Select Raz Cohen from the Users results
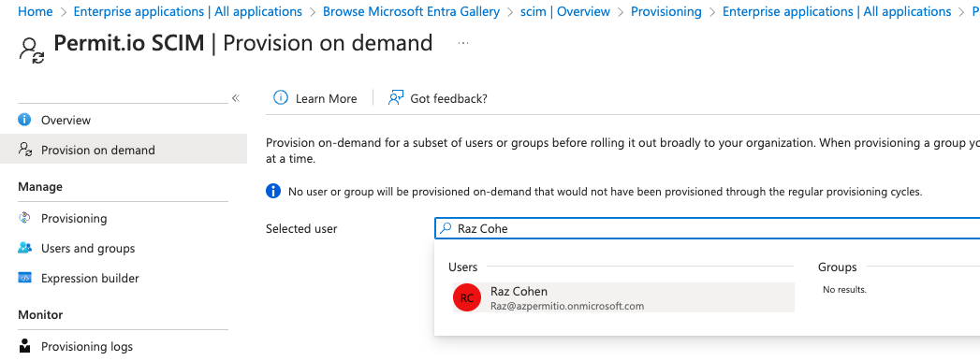980x361 pixels. [623, 297]
